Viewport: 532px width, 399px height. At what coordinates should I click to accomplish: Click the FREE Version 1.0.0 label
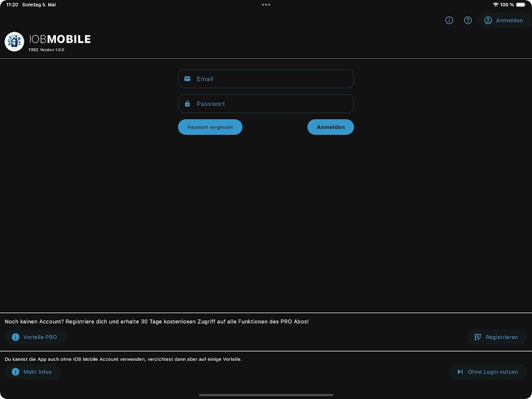coord(47,50)
